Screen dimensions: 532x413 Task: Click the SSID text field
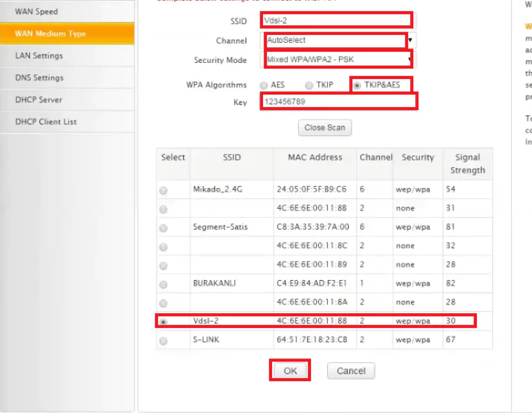pos(336,20)
